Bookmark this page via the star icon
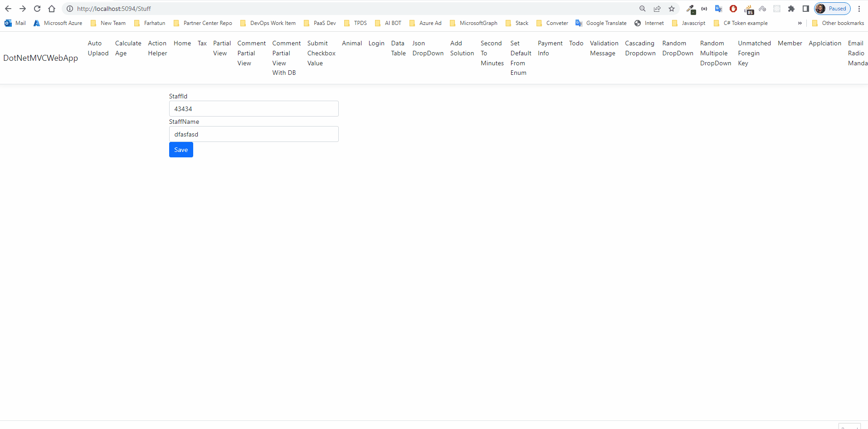The width and height of the screenshot is (868, 429). pos(672,9)
